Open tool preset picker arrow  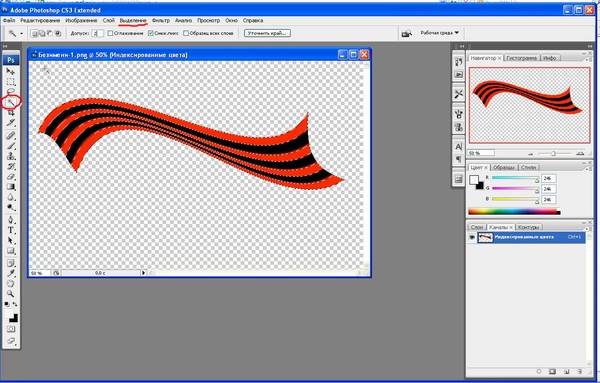pos(21,34)
